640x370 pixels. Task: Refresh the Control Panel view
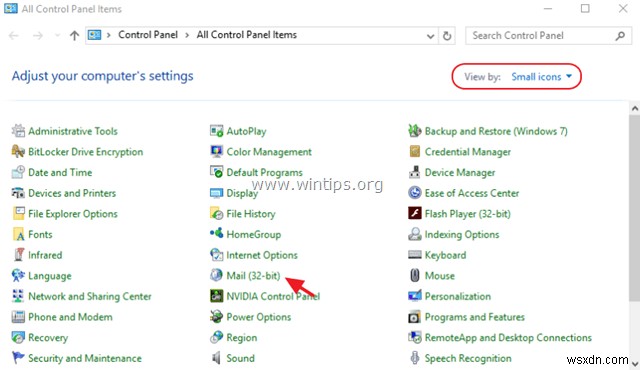pyautogui.click(x=447, y=36)
